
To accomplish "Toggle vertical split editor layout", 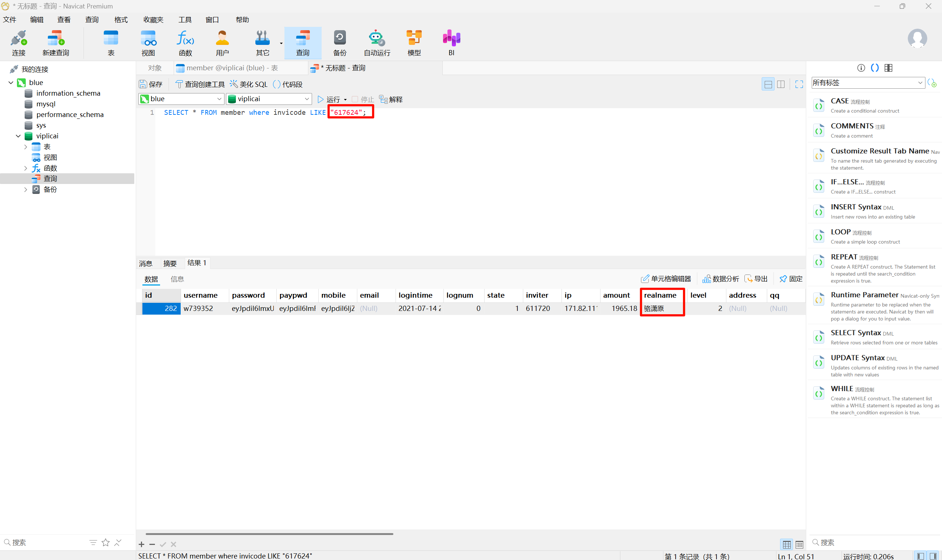I will click(x=781, y=84).
